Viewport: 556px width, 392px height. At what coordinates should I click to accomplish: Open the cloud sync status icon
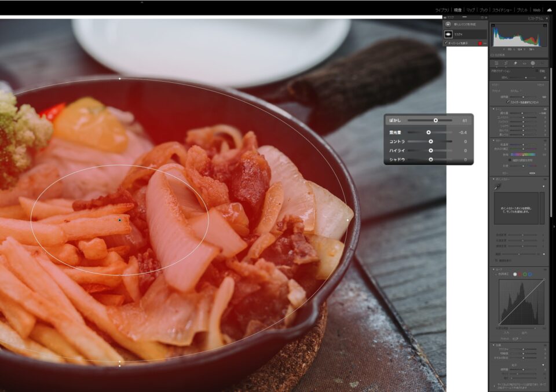pos(549,10)
